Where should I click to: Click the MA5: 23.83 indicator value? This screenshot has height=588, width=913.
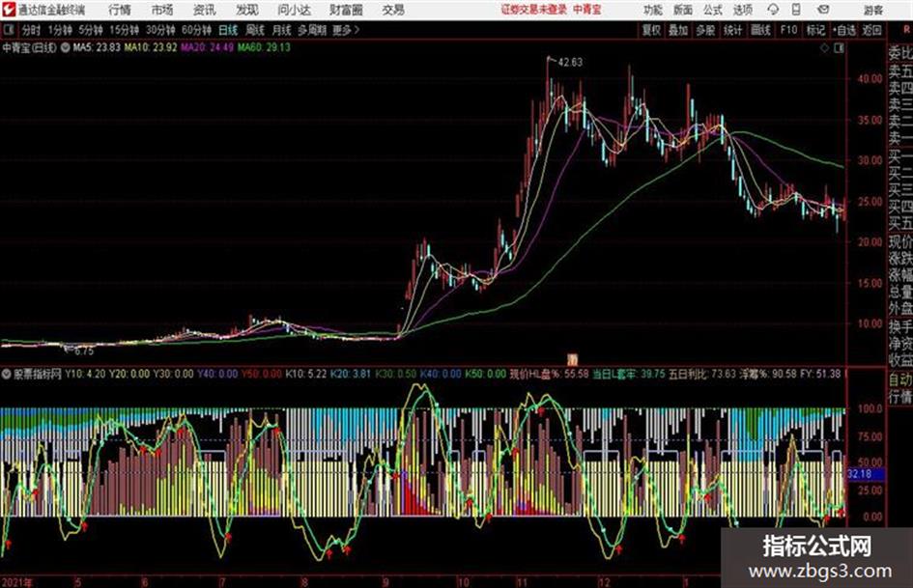97,47
